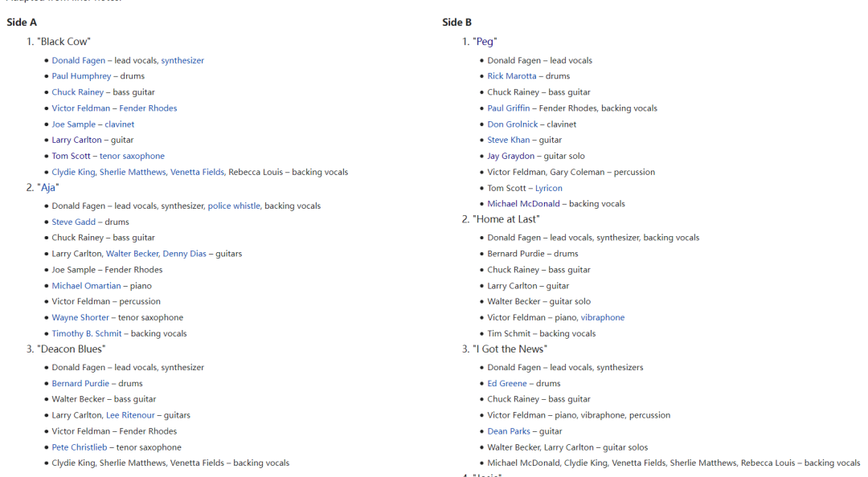Follow the synthesizer link
This screenshot has height=477, width=868.
tap(182, 60)
